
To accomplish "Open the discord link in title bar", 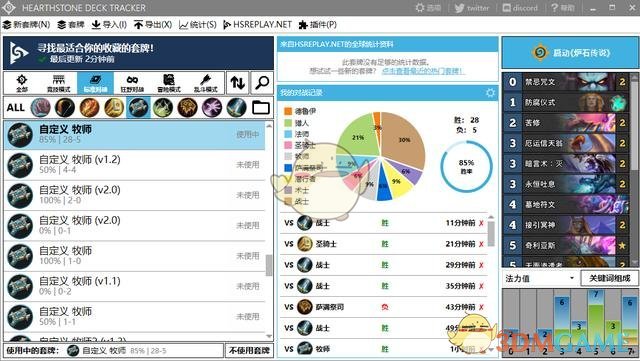I will [x=520, y=8].
